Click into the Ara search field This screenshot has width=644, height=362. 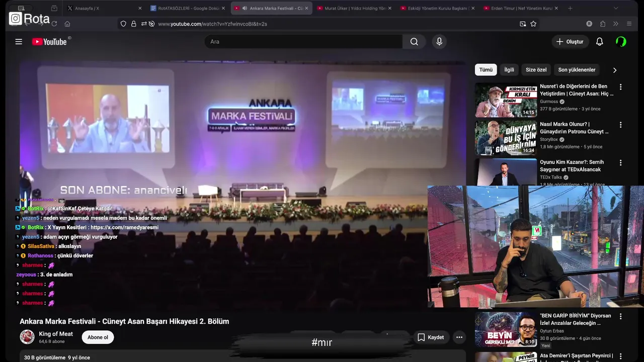click(x=303, y=42)
